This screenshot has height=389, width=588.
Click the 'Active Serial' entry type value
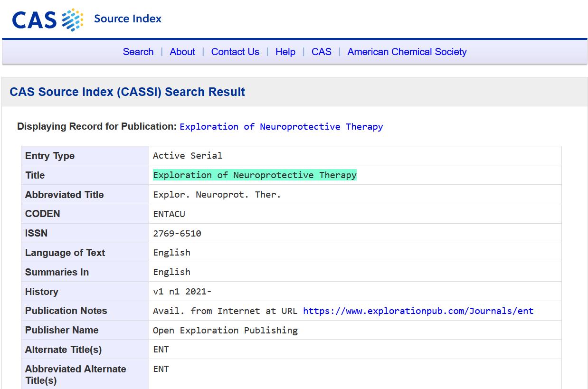click(188, 156)
